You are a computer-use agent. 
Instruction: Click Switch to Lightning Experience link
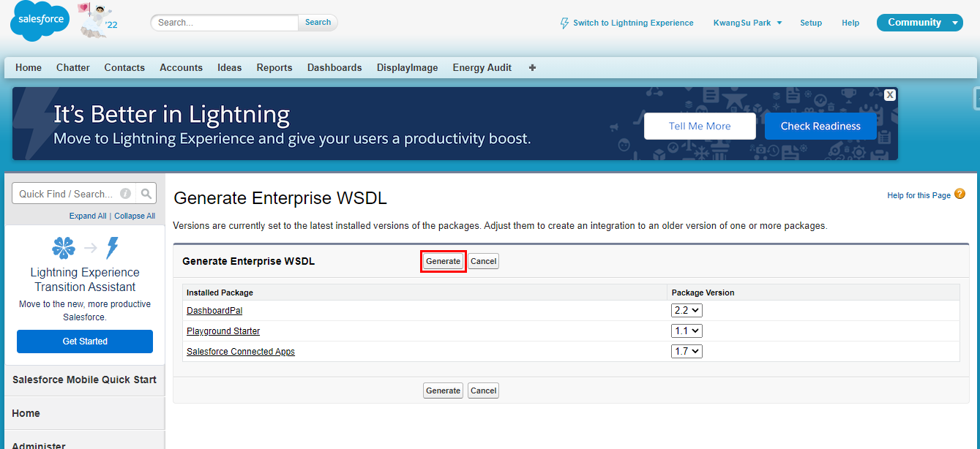(x=633, y=23)
